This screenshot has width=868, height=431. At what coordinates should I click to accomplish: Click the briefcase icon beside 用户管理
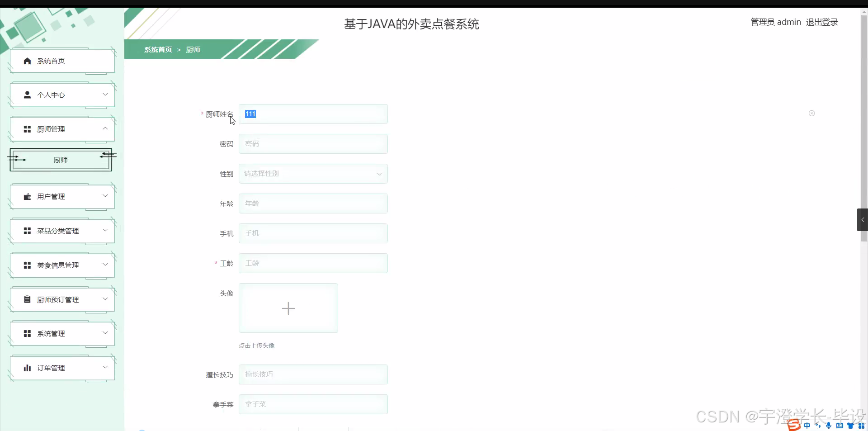tap(27, 196)
